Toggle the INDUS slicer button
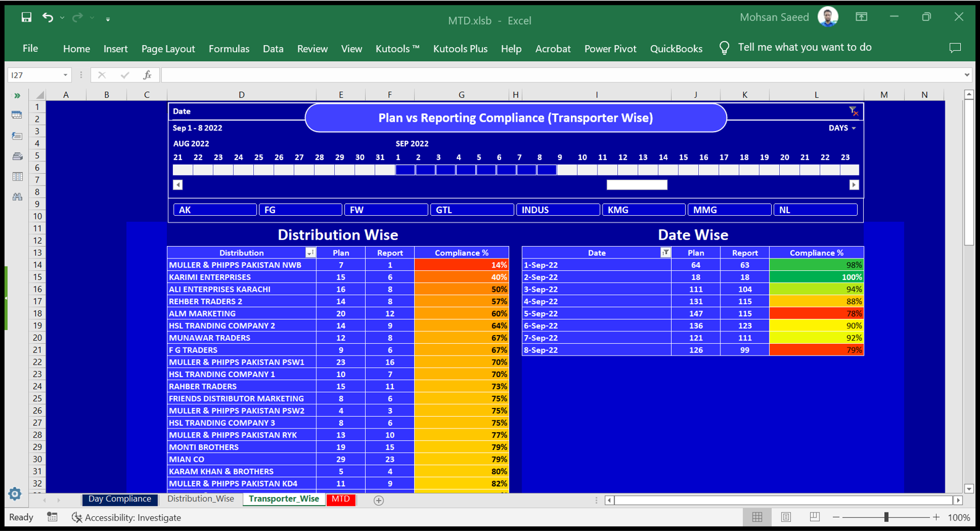The image size is (980, 531). 557,210
